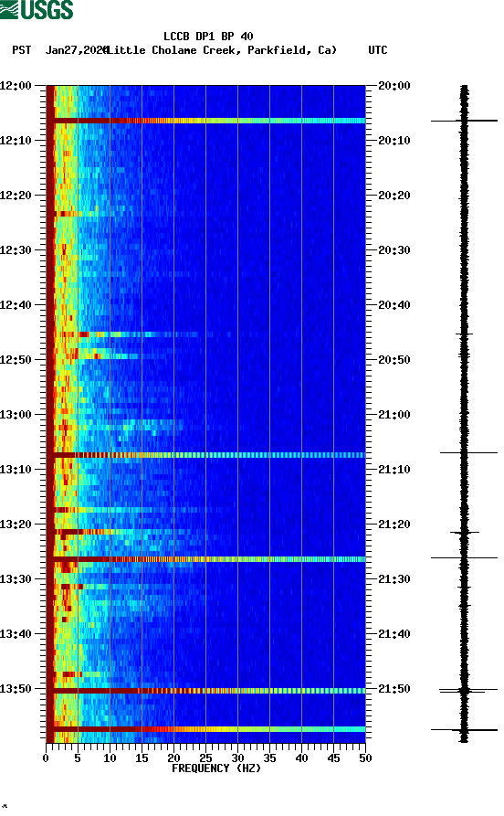The height and width of the screenshot is (816, 504).
Task: Click the seismogram spike near 21:07 UTC
Action: tap(468, 452)
